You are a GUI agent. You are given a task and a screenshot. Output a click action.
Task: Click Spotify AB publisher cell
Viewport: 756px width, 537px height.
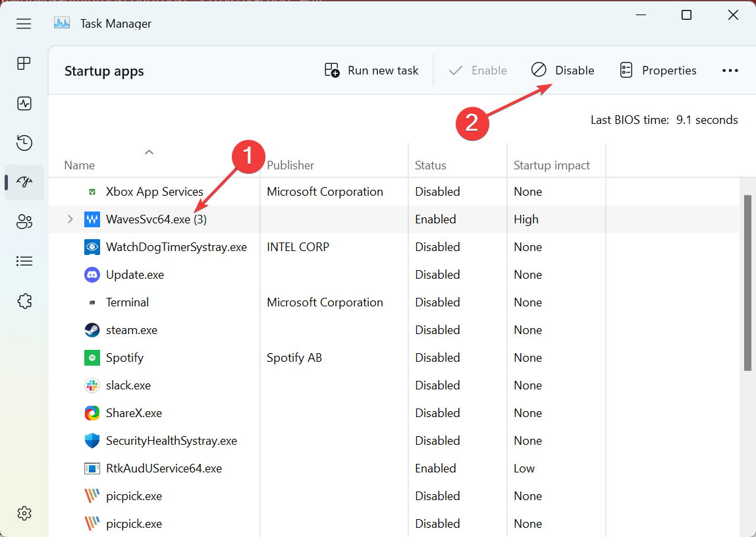[294, 358]
